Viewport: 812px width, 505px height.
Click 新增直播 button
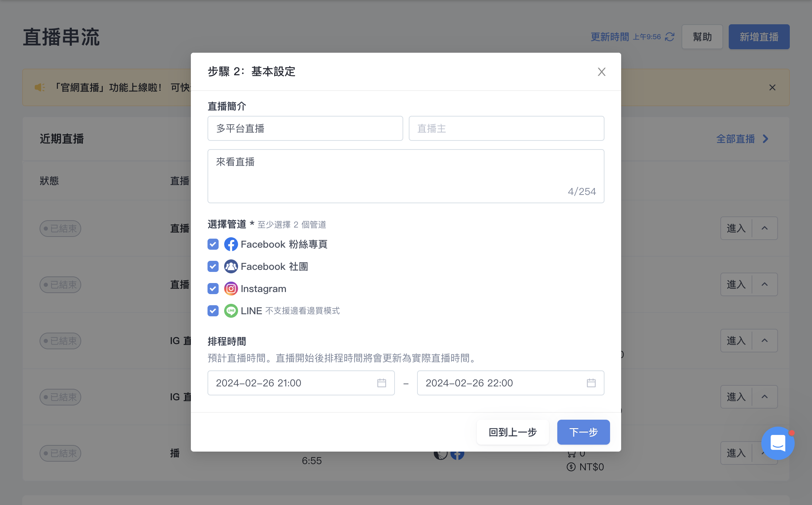759,37
